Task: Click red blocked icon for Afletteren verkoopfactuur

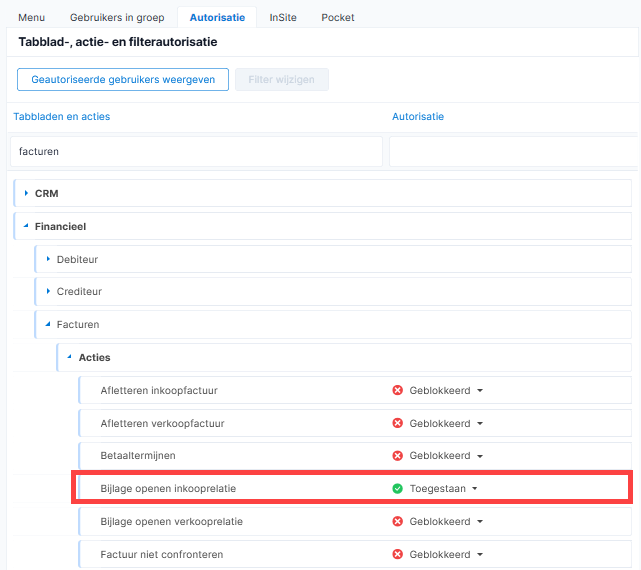Action: click(x=397, y=423)
